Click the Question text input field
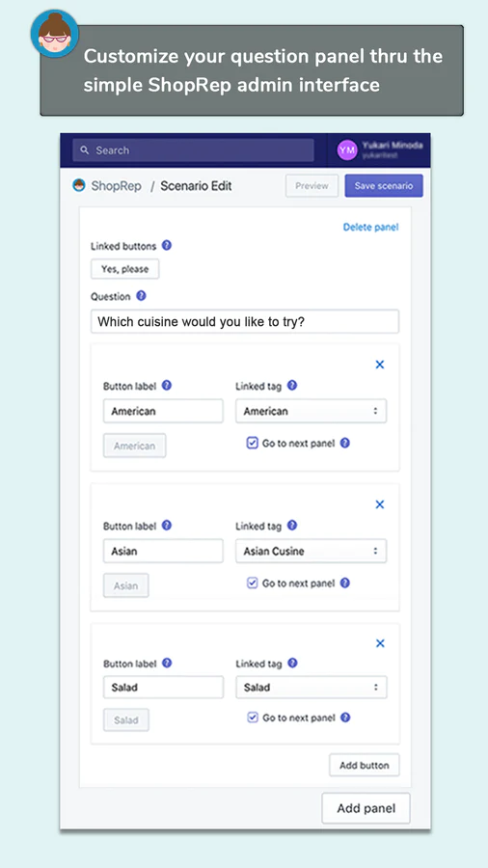This screenshot has width=488, height=868. [x=245, y=321]
